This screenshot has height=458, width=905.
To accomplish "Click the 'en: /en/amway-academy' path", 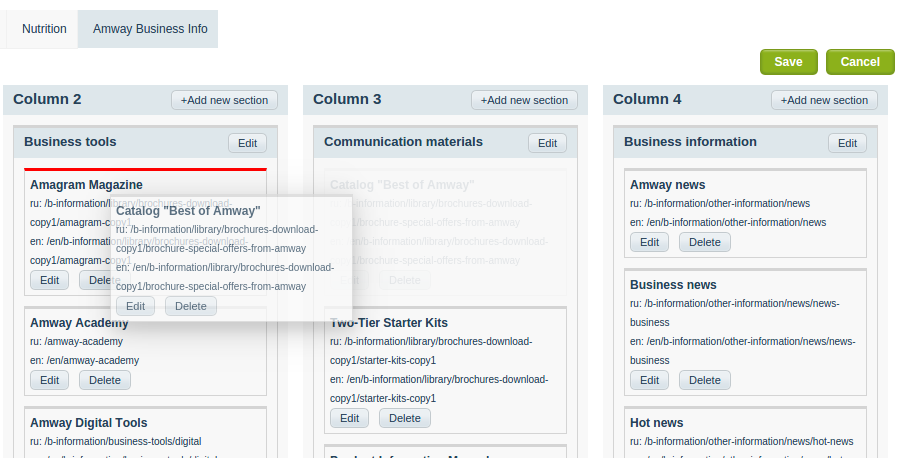I will click(84, 361).
